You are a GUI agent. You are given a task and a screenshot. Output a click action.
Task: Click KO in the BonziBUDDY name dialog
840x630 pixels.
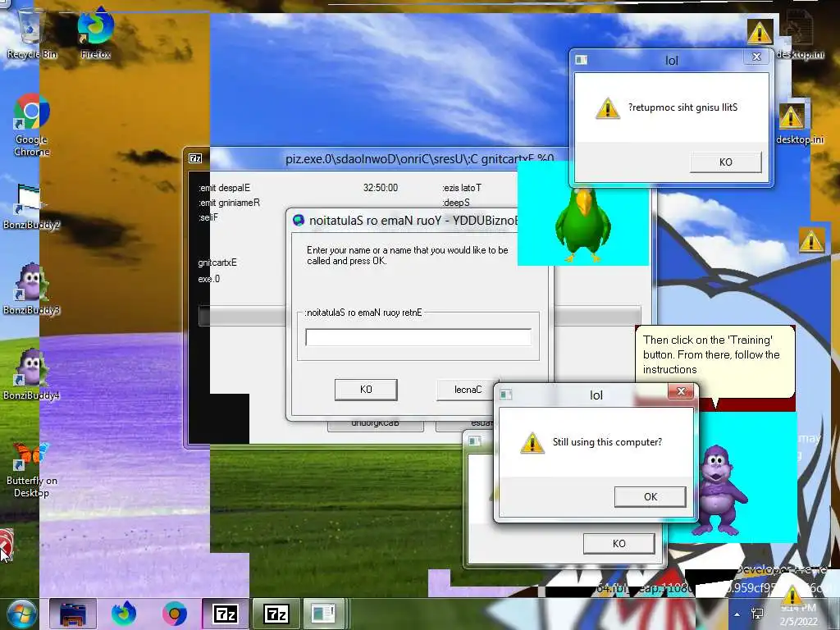click(366, 390)
